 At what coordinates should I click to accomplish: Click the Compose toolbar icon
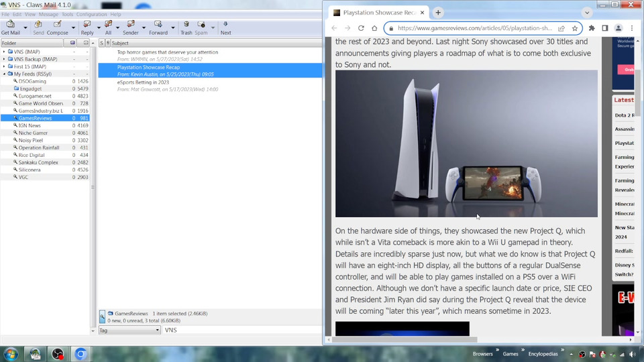pos(58,27)
